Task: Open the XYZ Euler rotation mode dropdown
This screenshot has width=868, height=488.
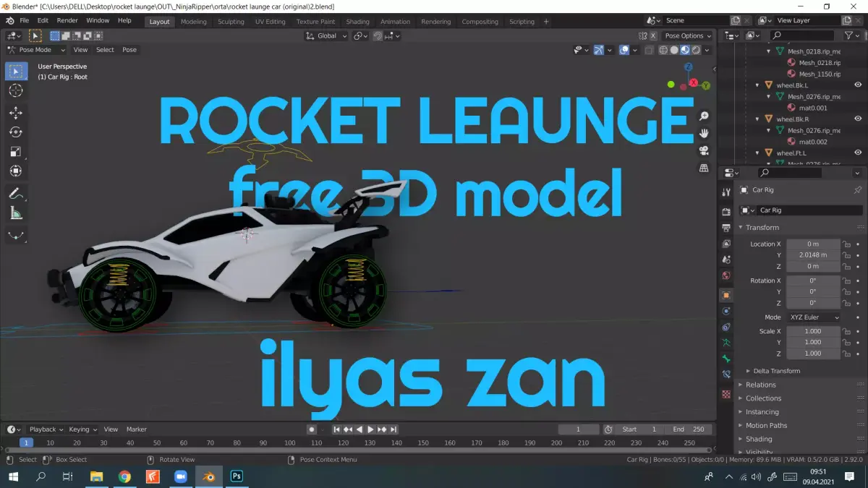Action: click(814, 317)
